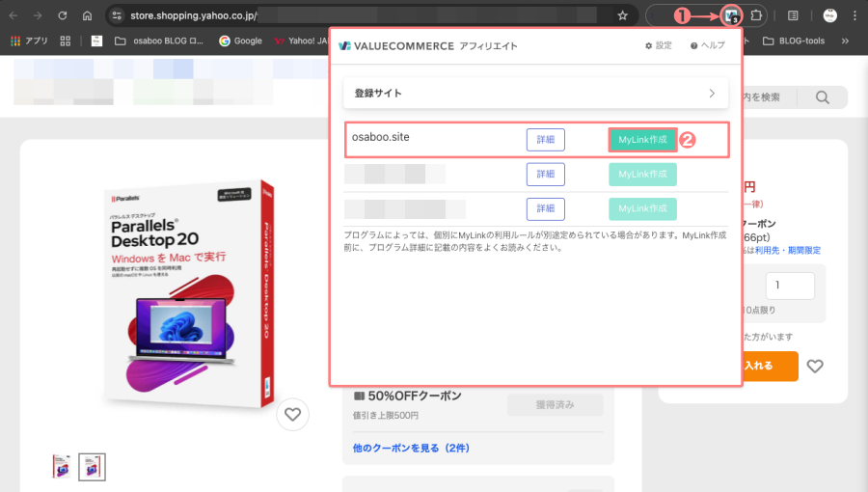
Task: Open the アプリ apps shortcut
Action: (x=29, y=41)
